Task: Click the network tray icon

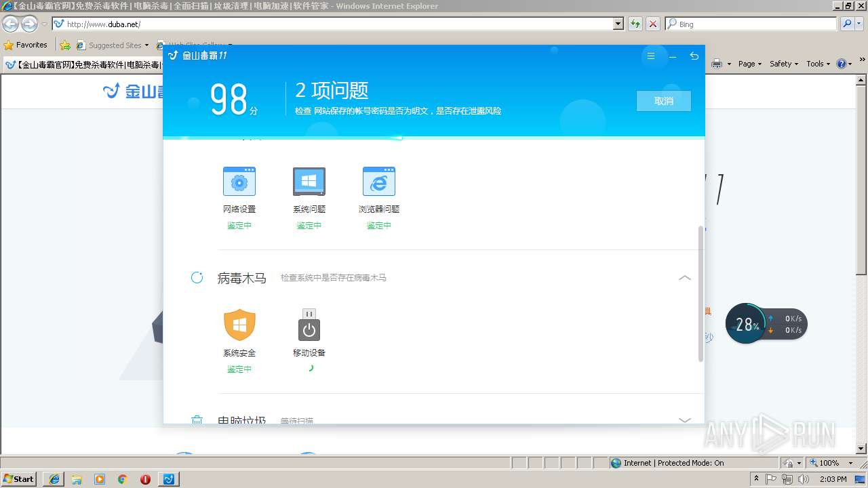Action: (787, 479)
